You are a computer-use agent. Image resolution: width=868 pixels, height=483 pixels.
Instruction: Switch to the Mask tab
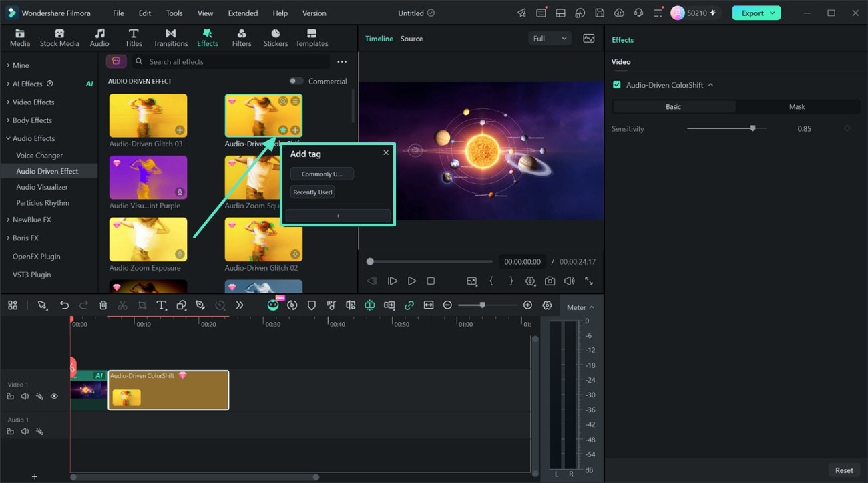point(797,106)
